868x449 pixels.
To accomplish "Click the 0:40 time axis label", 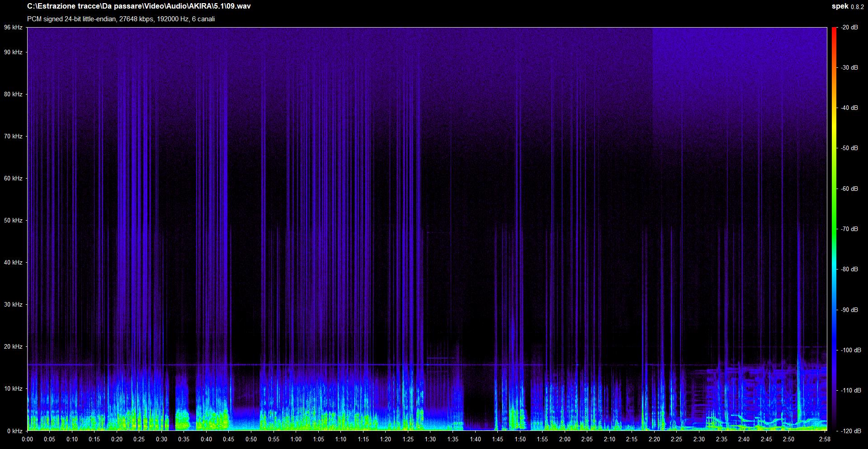I will (207, 440).
